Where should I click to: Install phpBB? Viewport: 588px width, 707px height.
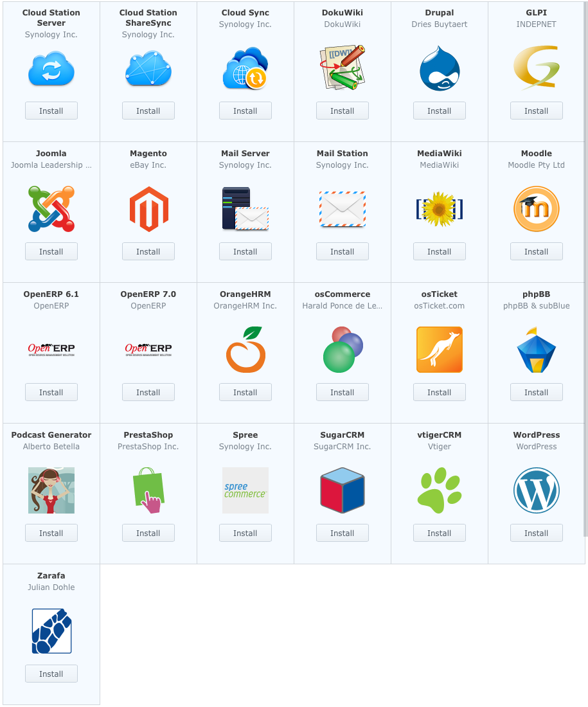[537, 392]
